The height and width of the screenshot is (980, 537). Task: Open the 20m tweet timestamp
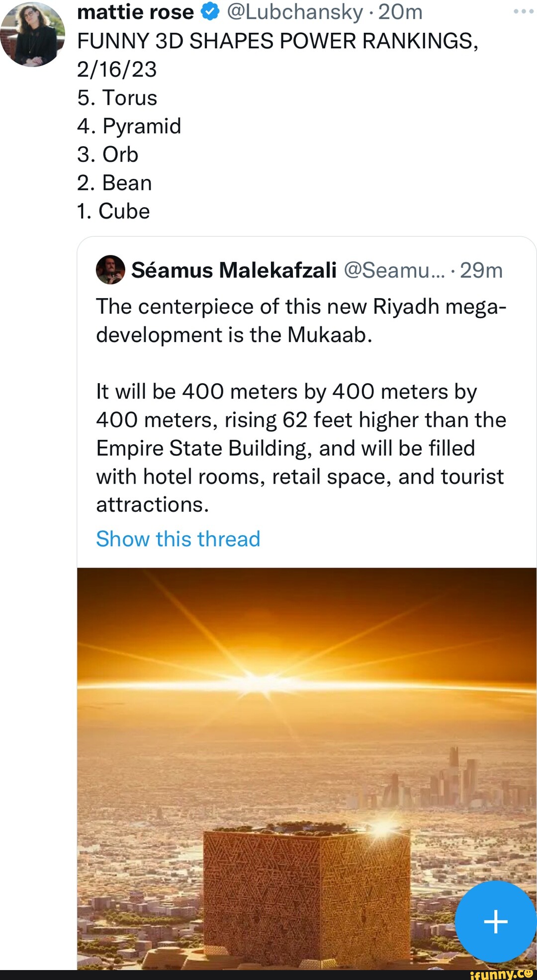[x=400, y=12]
